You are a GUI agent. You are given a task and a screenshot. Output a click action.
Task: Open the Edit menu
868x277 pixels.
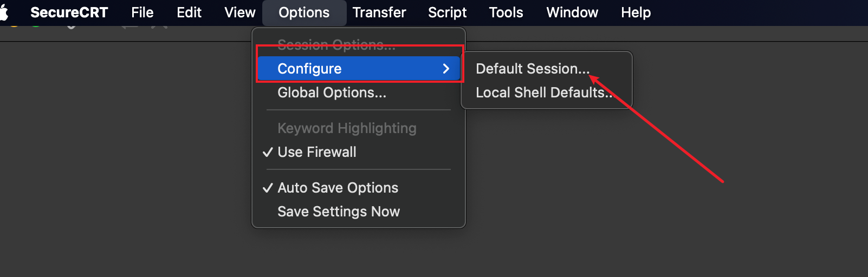(x=189, y=12)
